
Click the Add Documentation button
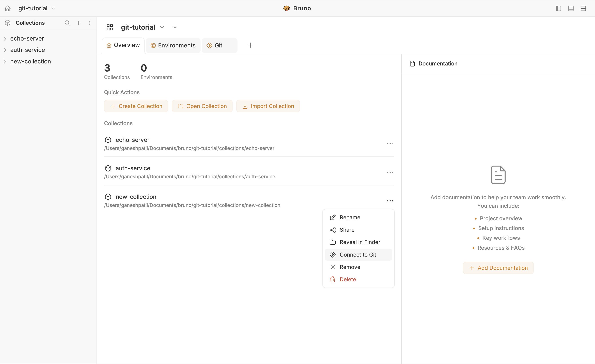pyautogui.click(x=498, y=268)
